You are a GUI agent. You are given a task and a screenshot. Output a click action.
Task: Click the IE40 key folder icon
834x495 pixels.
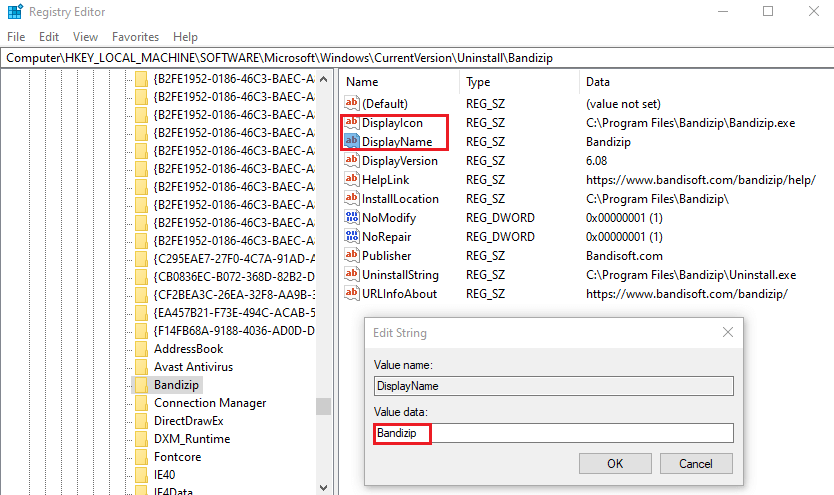coord(141,475)
